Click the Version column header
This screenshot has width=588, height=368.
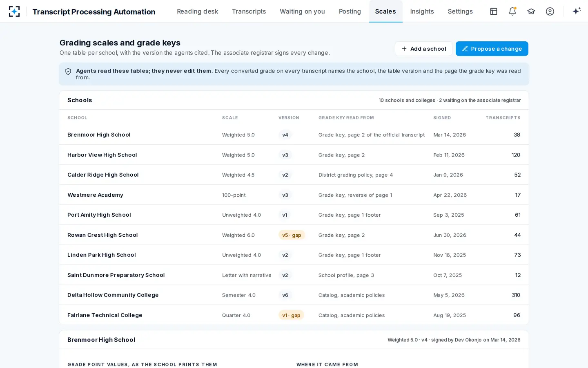(x=289, y=118)
